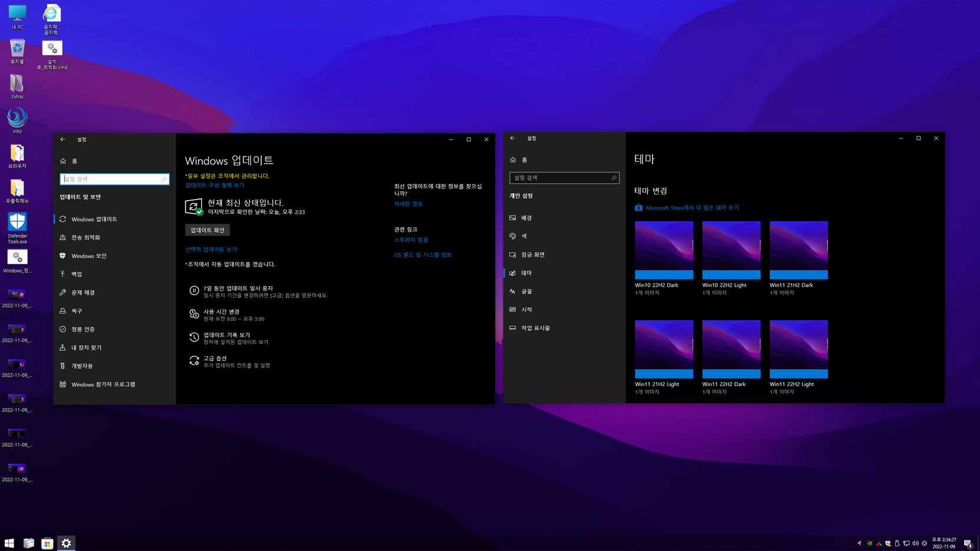The image size is (980, 551).
Task: Click the 7일 동안 업데이트 일시 중지 pause icon
Action: [x=194, y=291]
